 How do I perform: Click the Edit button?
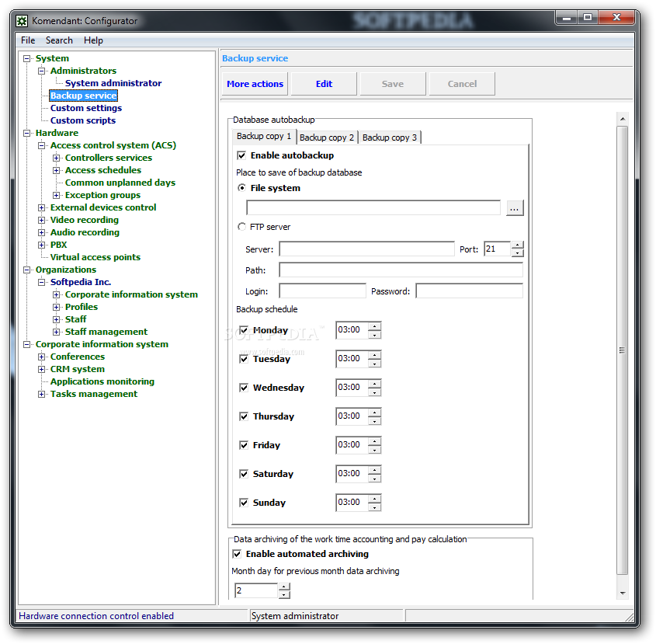(324, 84)
